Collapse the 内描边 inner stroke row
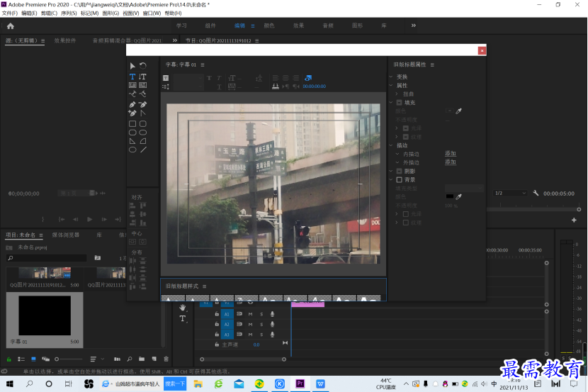The width and height of the screenshot is (588, 392). (397, 154)
